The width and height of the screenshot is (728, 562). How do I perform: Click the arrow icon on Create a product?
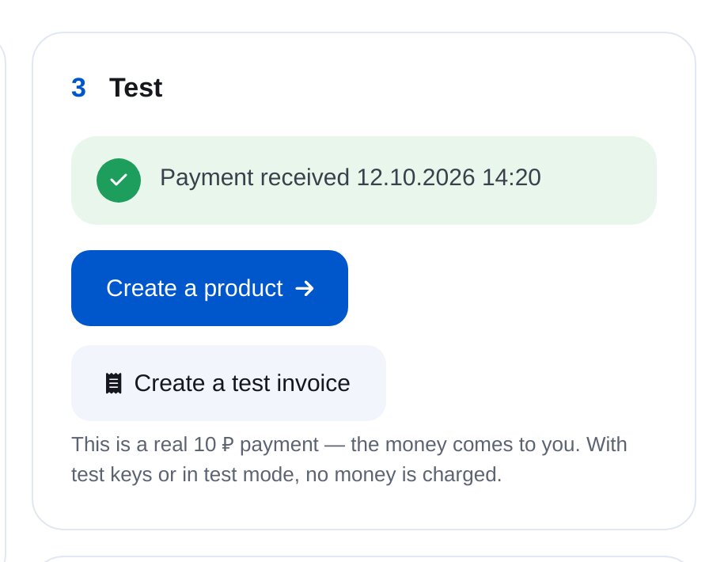coord(305,288)
